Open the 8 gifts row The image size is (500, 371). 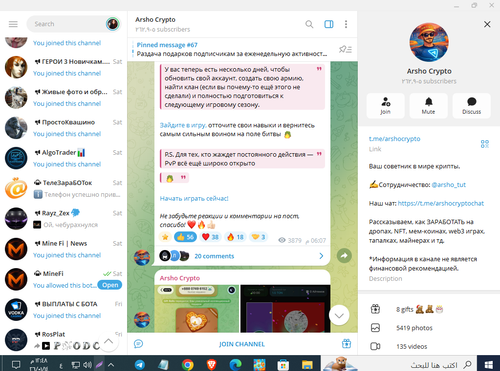click(428, 309)
